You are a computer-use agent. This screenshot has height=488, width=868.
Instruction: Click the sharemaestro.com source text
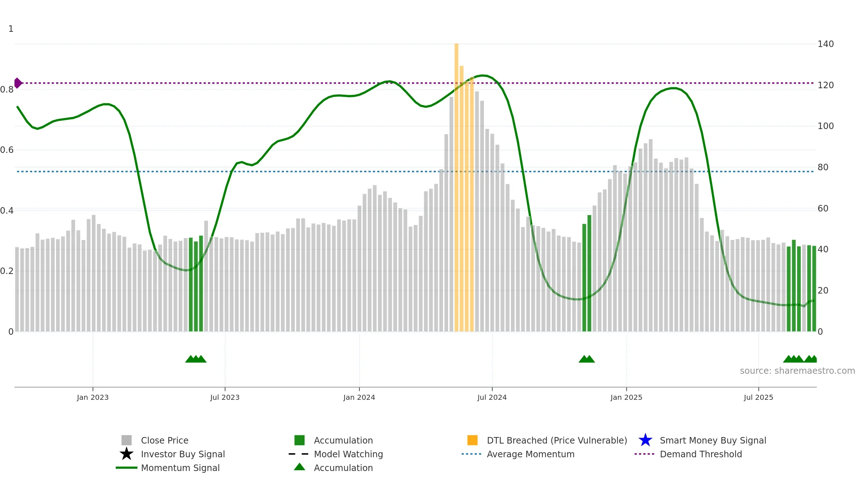click(x=797, y=371)
